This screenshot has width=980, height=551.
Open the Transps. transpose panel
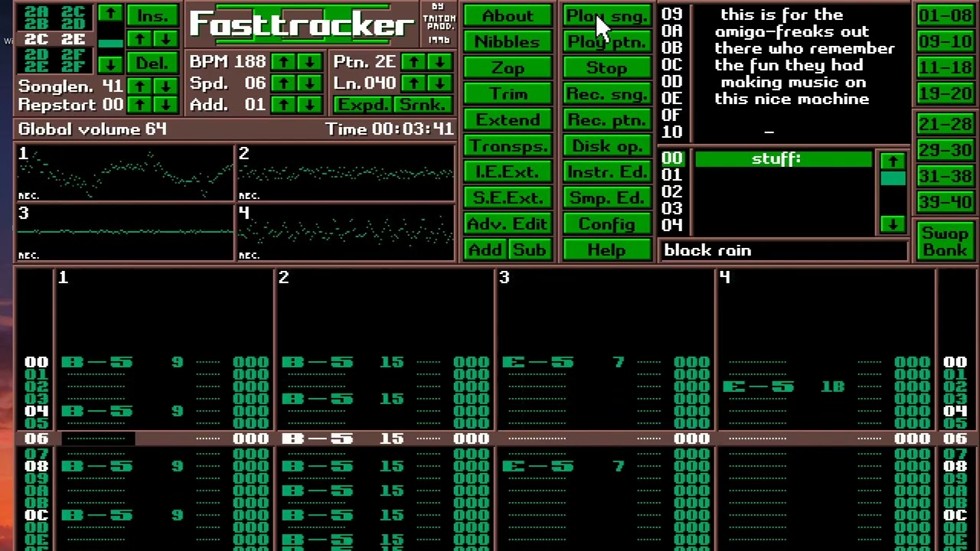pyautogui.click(x=508, y=145)
